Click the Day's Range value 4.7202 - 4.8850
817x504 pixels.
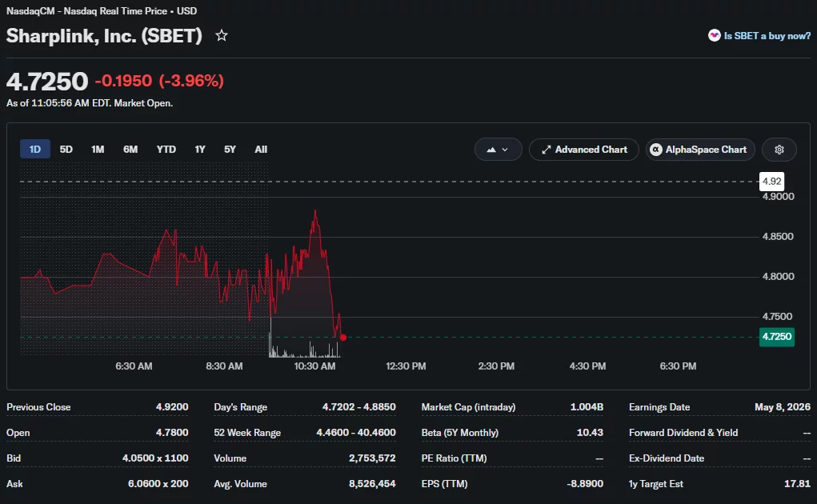coord(359,406)
